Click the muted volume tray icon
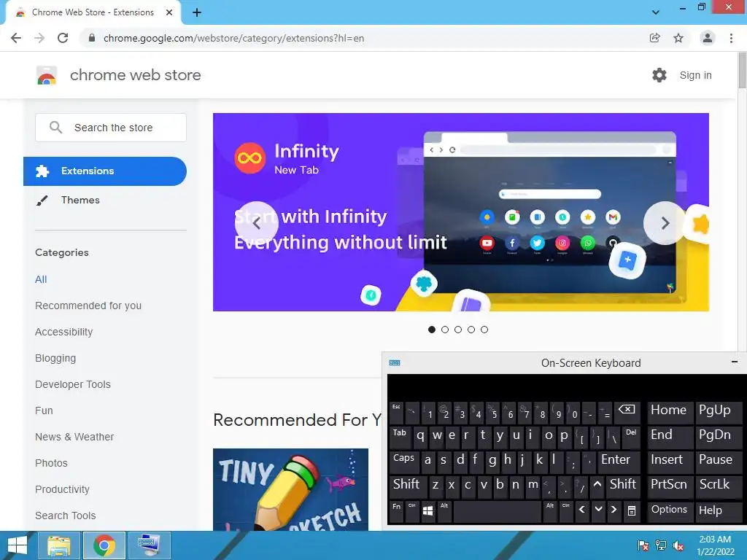The width and height of the screenshot is (747, 560). (x=678, y=545)
